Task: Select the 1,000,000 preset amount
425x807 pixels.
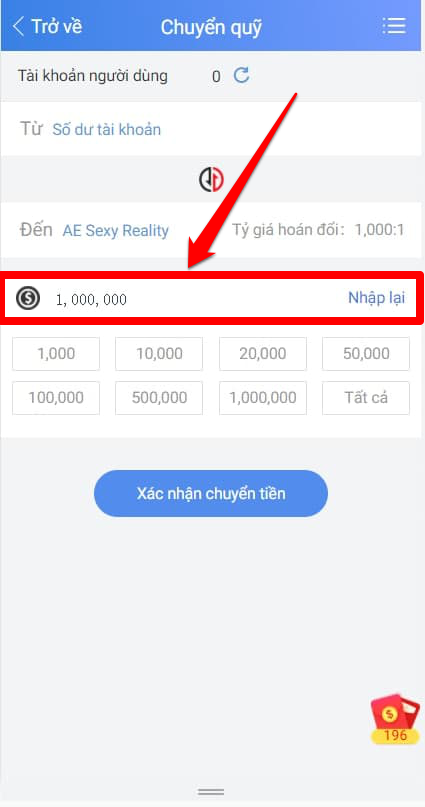Action: pyautogui.click(x=263, y=398)
